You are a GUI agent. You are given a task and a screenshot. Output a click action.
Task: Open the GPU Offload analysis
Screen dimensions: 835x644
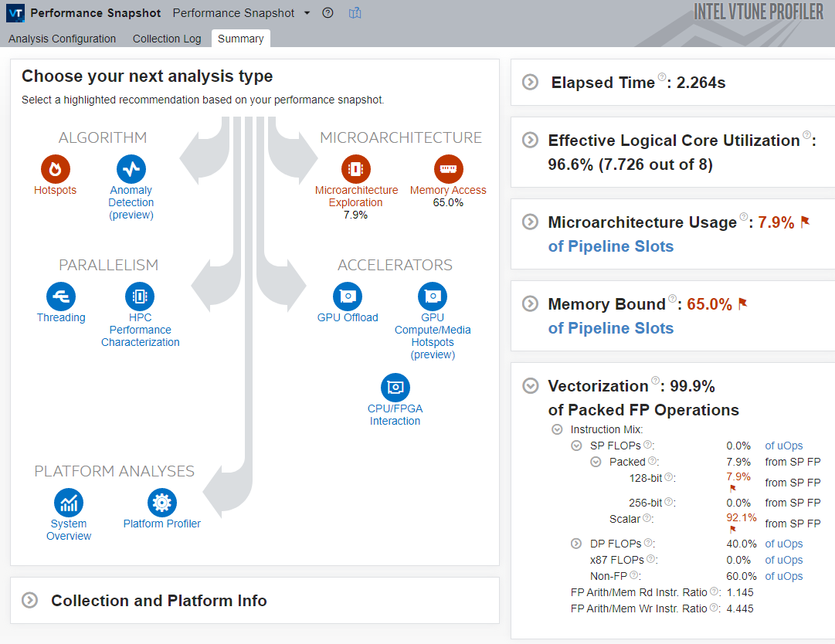(x=348, y=295)
